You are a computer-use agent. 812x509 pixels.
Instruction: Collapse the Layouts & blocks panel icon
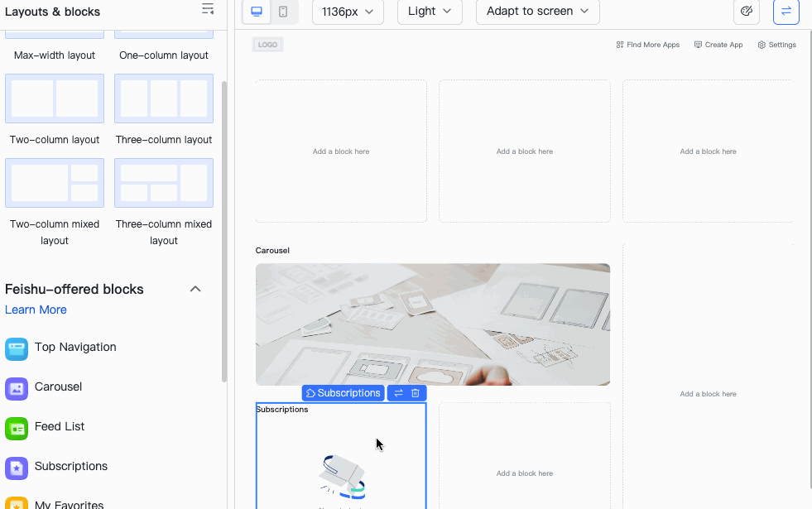click(208, 9)
